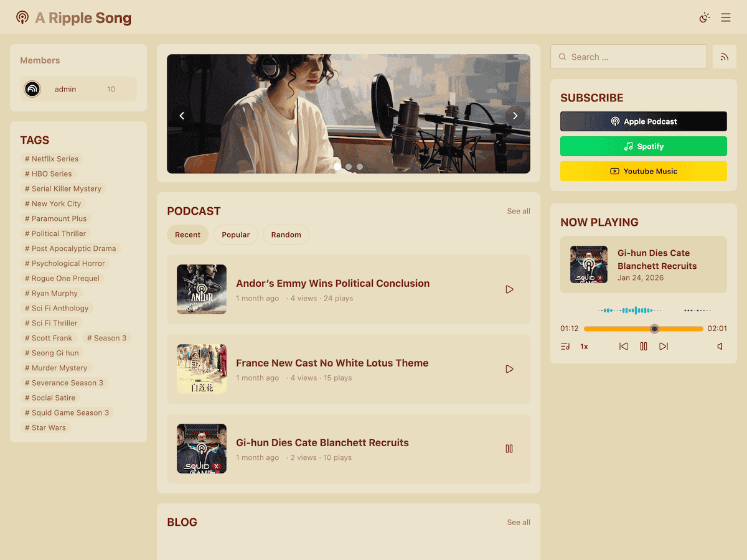This screenshot has height=560, width=747.
Task: Change 1x playback speed
Action: 584,347
